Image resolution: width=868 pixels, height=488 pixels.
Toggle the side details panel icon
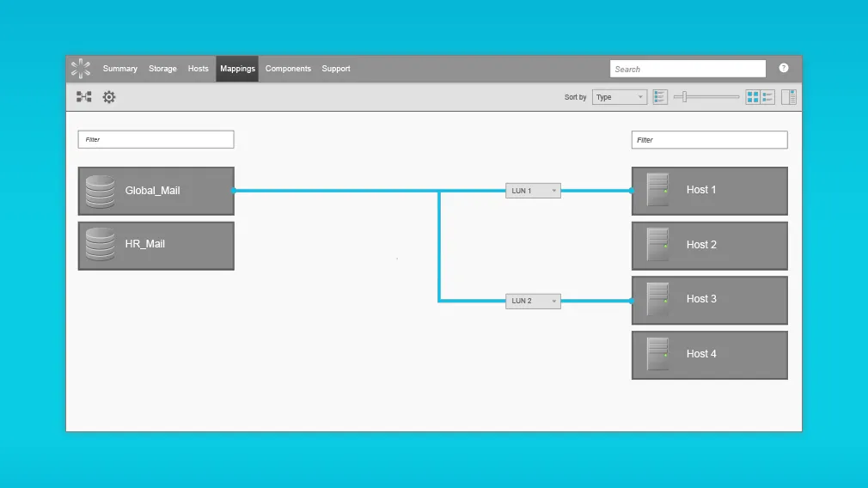tap(789, 97)
